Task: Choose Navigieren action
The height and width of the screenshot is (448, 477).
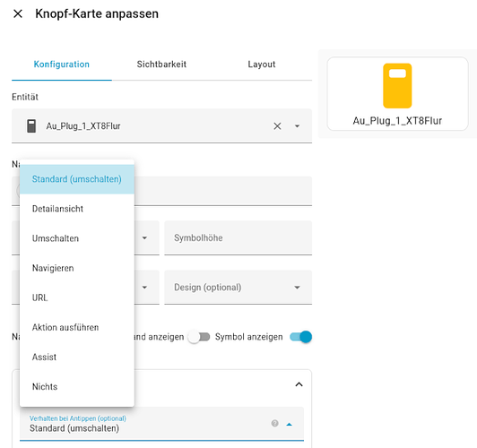Action: [77, 268]
